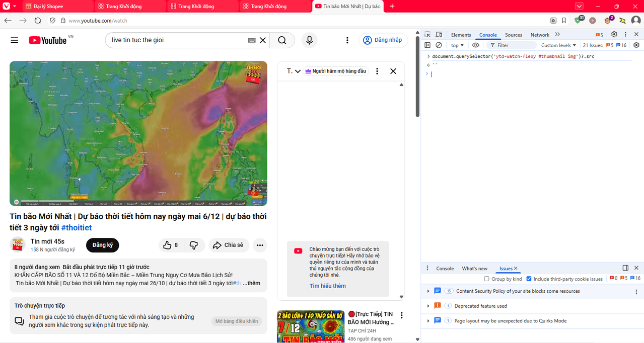The image size is (644, 343).
Task: Open the What's new drawer tab
Action: pos(474,269)
